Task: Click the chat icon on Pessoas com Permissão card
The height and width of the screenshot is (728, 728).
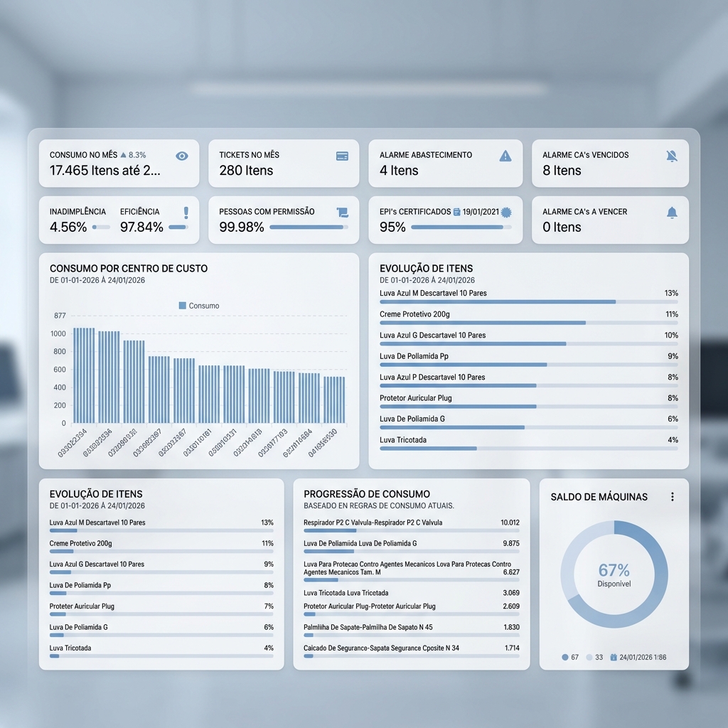Action: (x=343, y=210)
